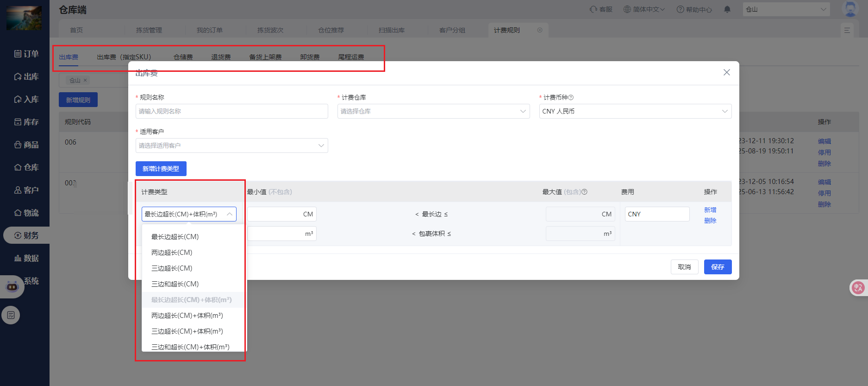Close the 计费规则 tab
868x386 pixels.
tap(540, 30)
